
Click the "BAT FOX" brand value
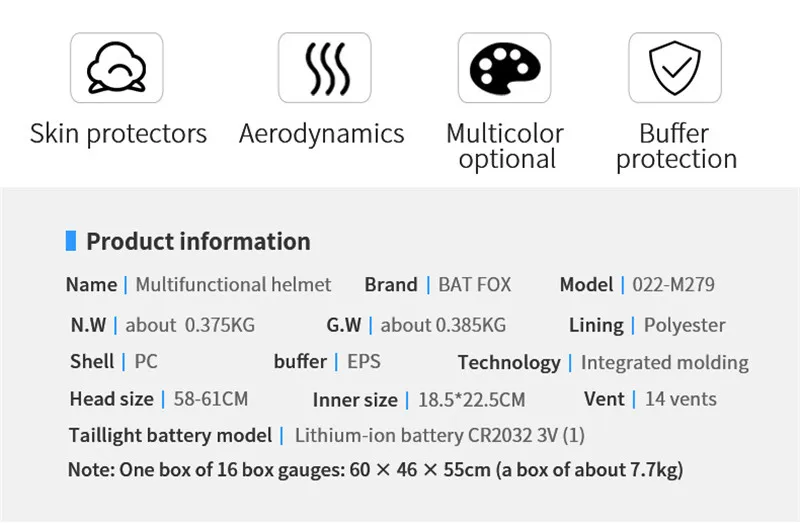[x=475, y=285]
